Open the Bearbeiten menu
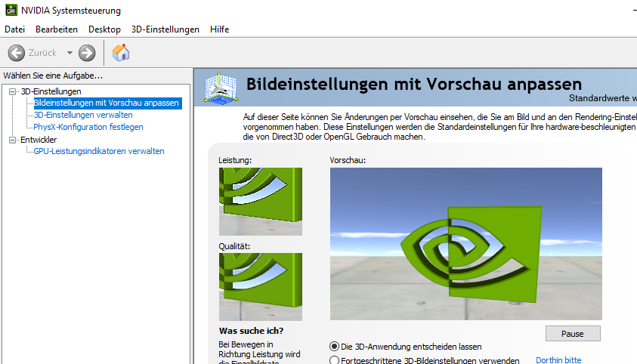 click(x=57, y=29)
